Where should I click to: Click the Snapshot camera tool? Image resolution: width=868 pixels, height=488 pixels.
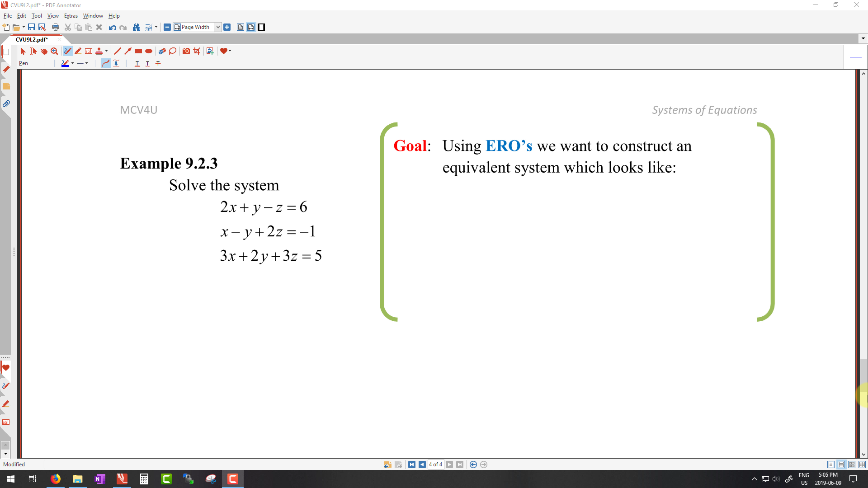186,51
